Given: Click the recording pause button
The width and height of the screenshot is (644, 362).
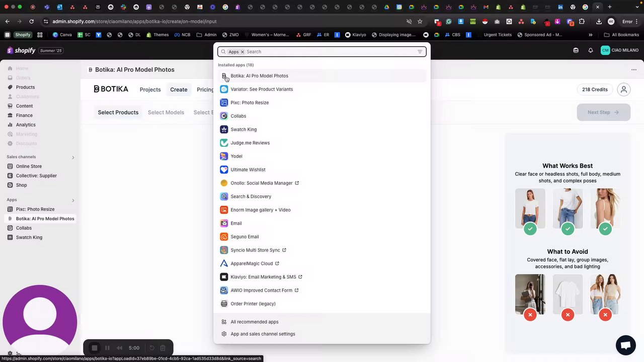Looking at the screenshot, I should coord(107,348).
